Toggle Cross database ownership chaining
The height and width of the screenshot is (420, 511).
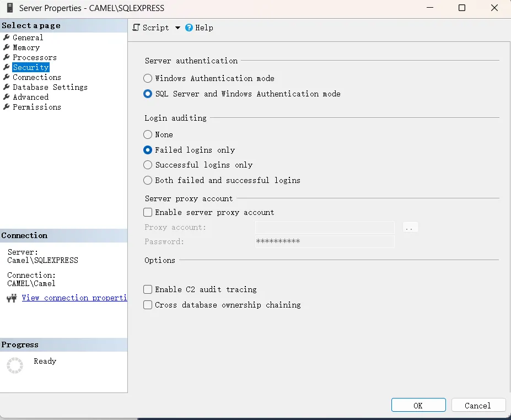[148, 305]
